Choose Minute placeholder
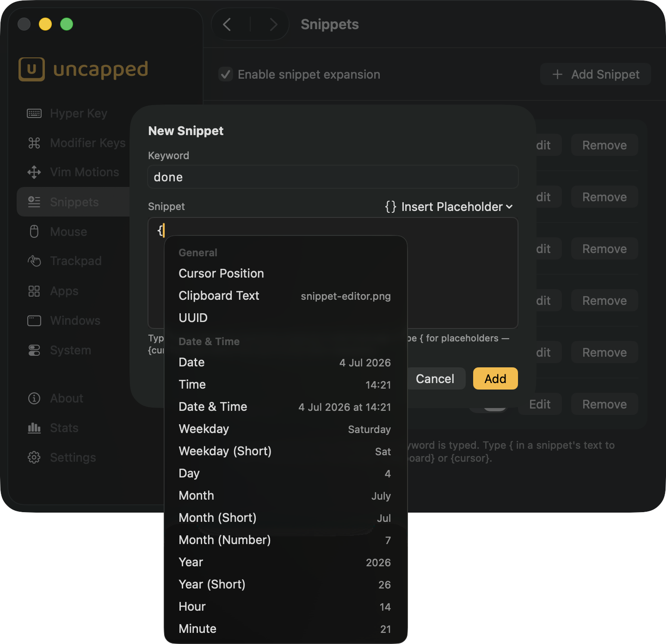The height and width of the screenshot is (644, 666). (285, 629)
